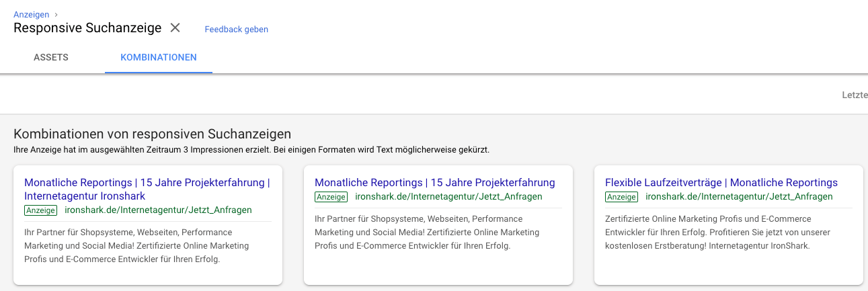Click description text mentioning kostenlosen Erstberatung
Viewport: 868px width, 291px height.
[x=718, y=232]
